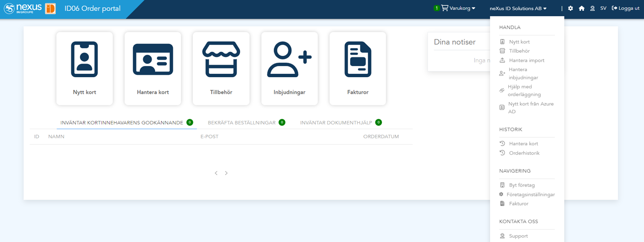Sort by the ORDERDATUM column header
The image size is (644, 242).
pos(381,137)
